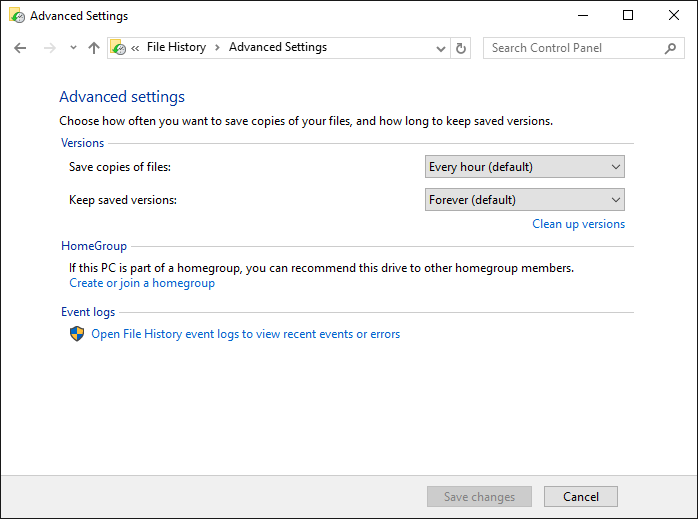Close the Advanced Settings window

[x=674, y=16]
